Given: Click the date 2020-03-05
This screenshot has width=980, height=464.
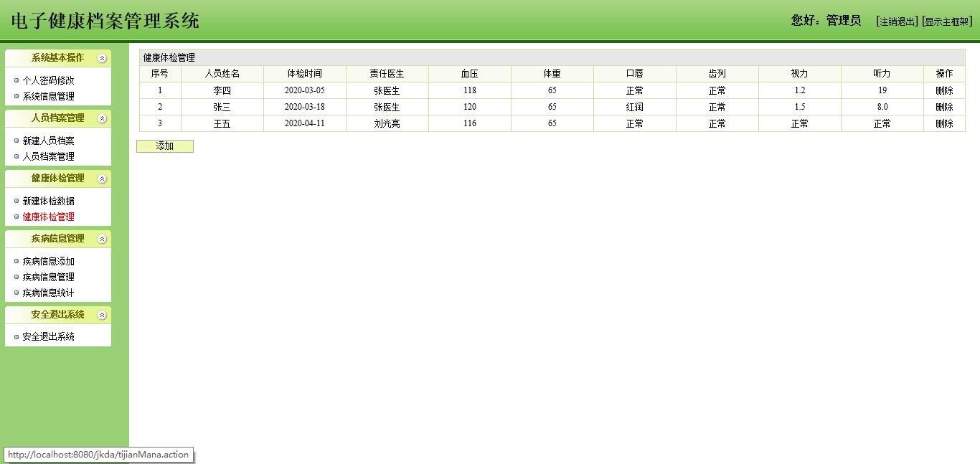Looking at the screenshot, I should point(305,90).
